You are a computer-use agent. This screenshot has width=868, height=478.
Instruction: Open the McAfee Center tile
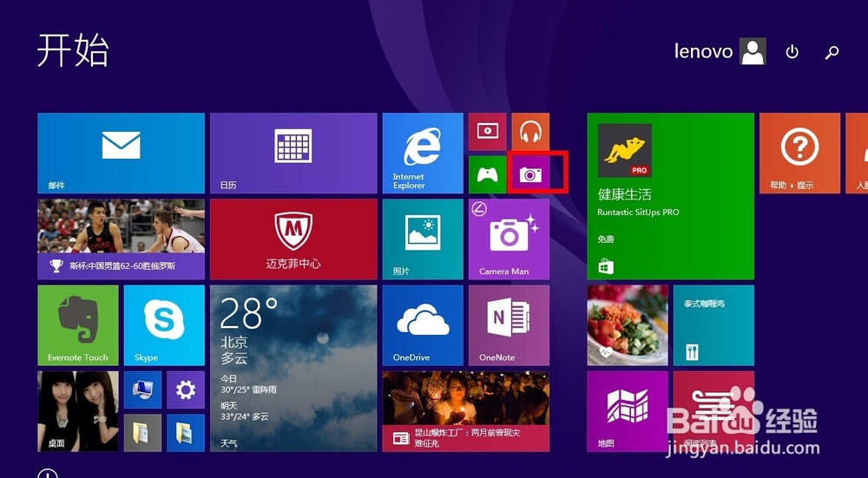point(293,239)
